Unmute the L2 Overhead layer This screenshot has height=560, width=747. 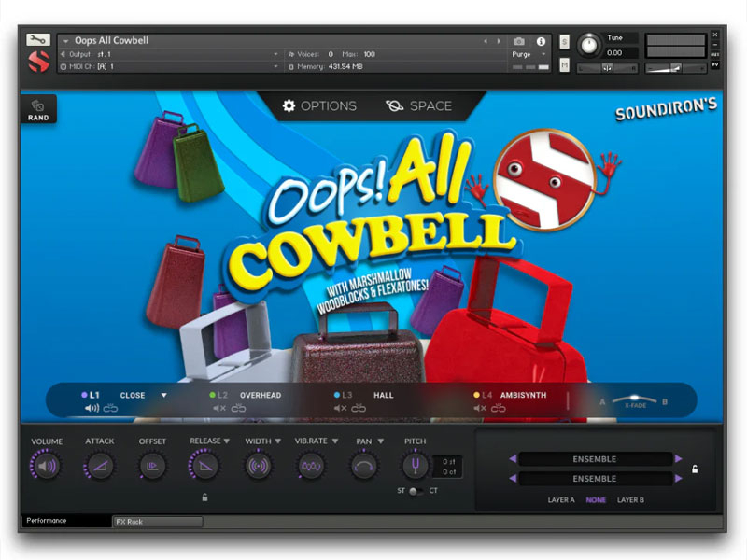point(219,408)
